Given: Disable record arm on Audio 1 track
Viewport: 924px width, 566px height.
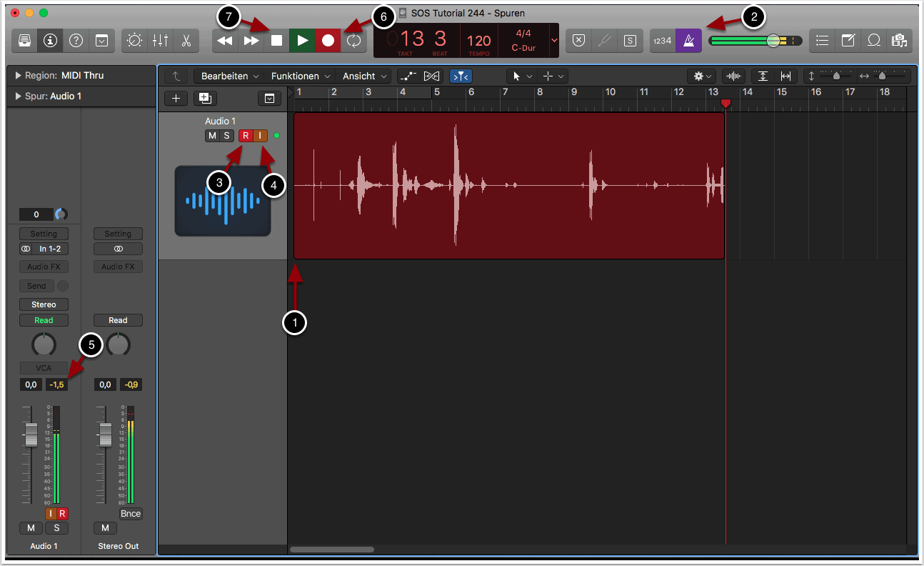Looking at the screenshot, I should pos(246,136).
